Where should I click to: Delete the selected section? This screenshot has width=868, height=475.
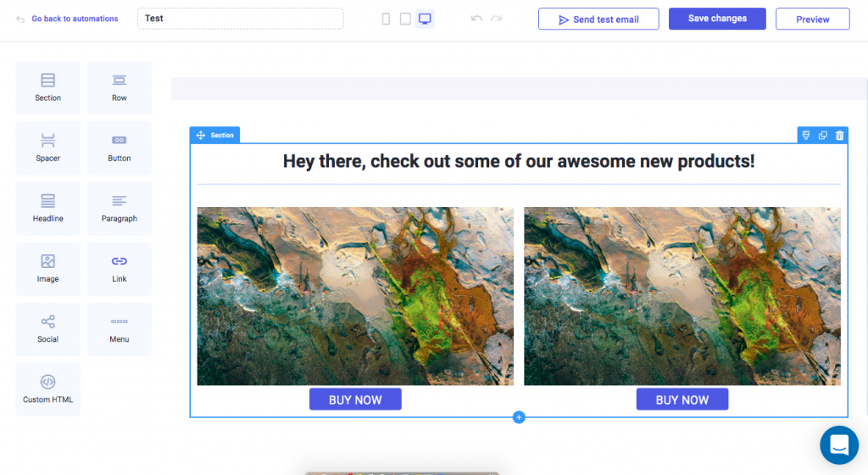[840, 135]
